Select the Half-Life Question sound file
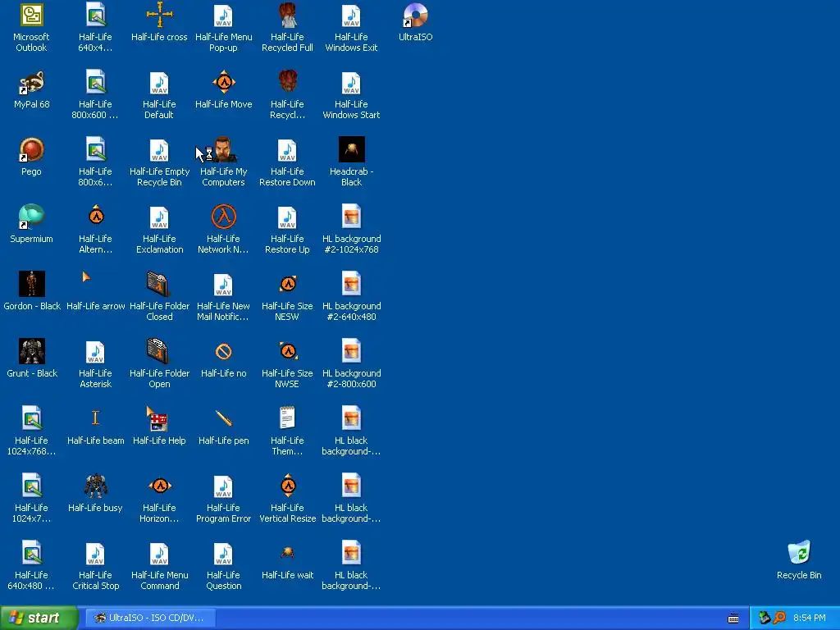840x630 pixels. (x=223, y=566)
